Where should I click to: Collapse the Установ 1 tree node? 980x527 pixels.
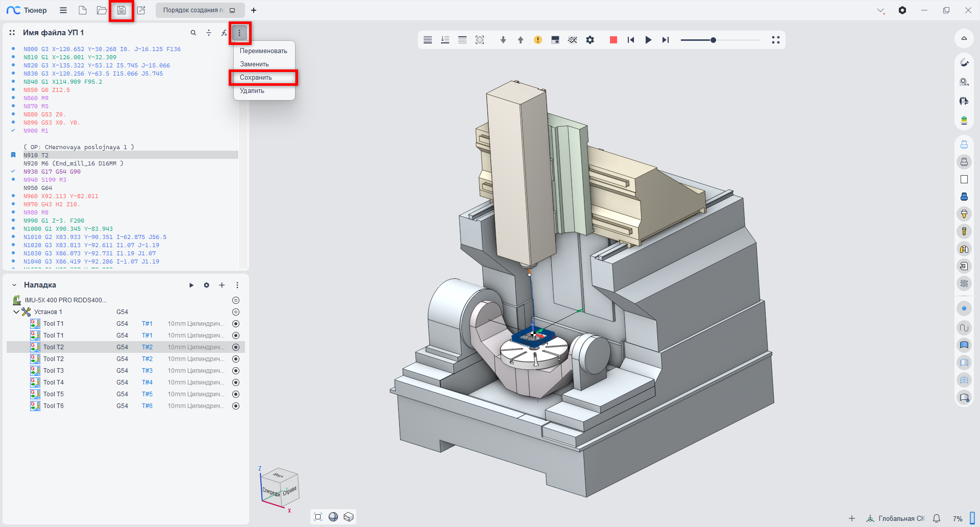click(16, 312)
